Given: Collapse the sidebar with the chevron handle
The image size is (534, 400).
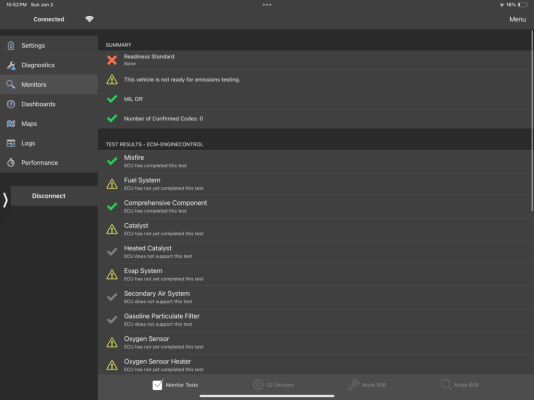Looking at the screenshot, I should coord(5,200).
